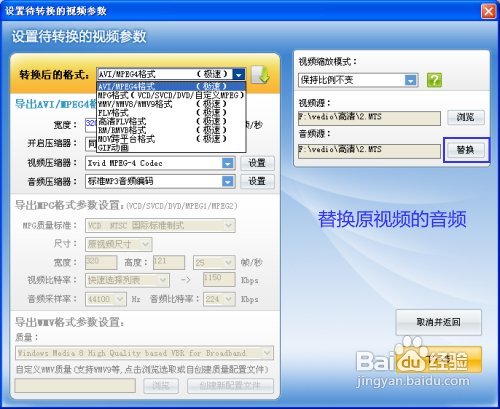Click the MPG 宽度 field showing 320

[101, 262]
